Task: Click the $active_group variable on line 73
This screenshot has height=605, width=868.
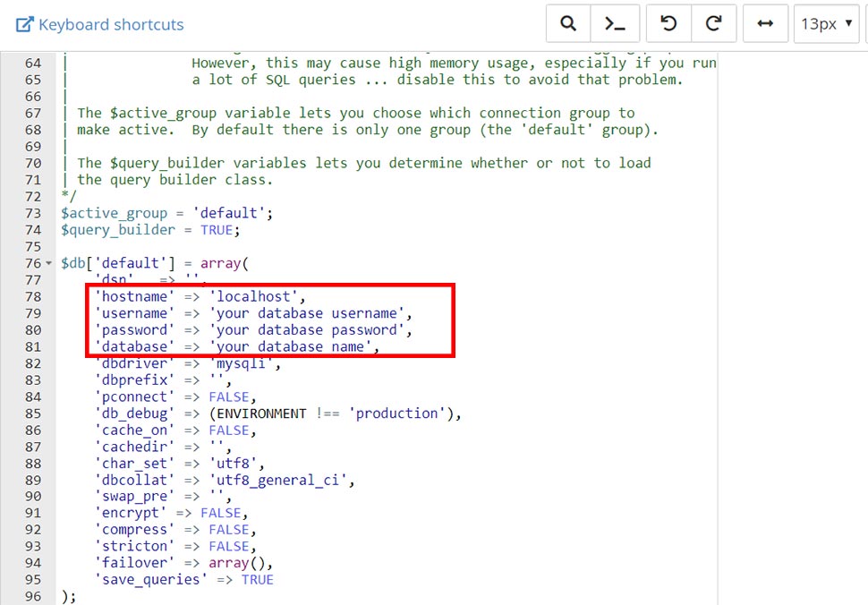Action: [x=114, y=213]
